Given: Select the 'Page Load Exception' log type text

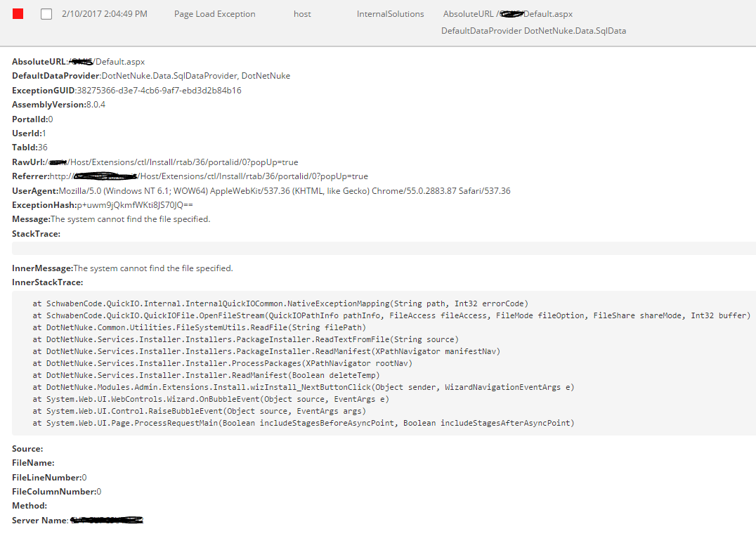Looking at the screenshot, I should pyautogui.click(x=214, y=14).
